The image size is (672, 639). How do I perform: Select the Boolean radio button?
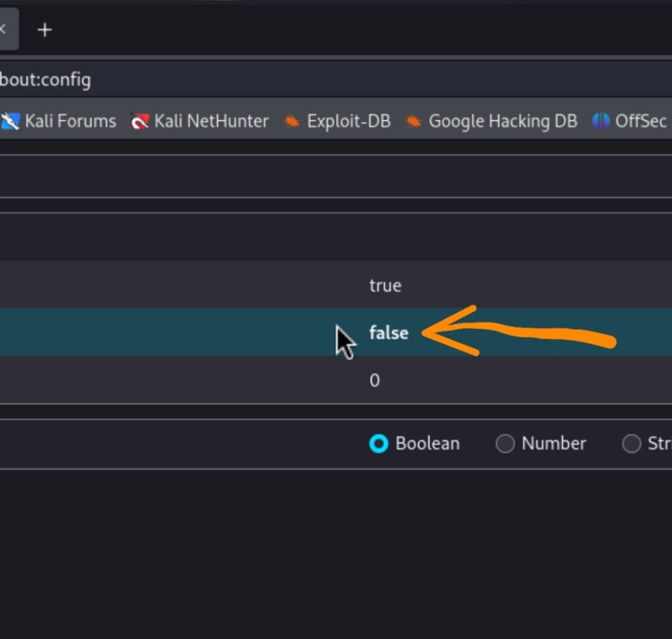tap(379, 444)
